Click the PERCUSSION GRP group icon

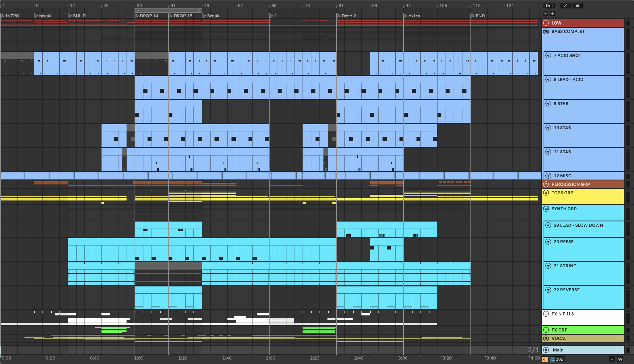point(546,184)
